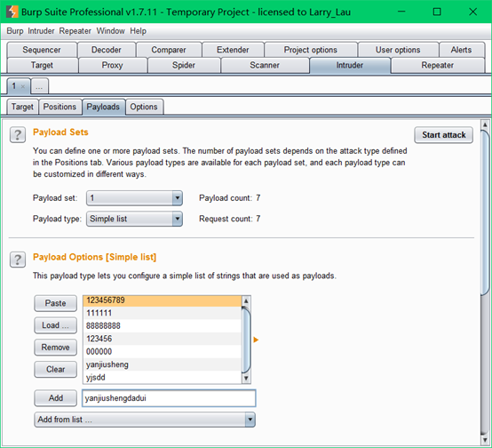The image size is (492, 448).
Task: Open the Intruder menu
Action: point(41,31)
